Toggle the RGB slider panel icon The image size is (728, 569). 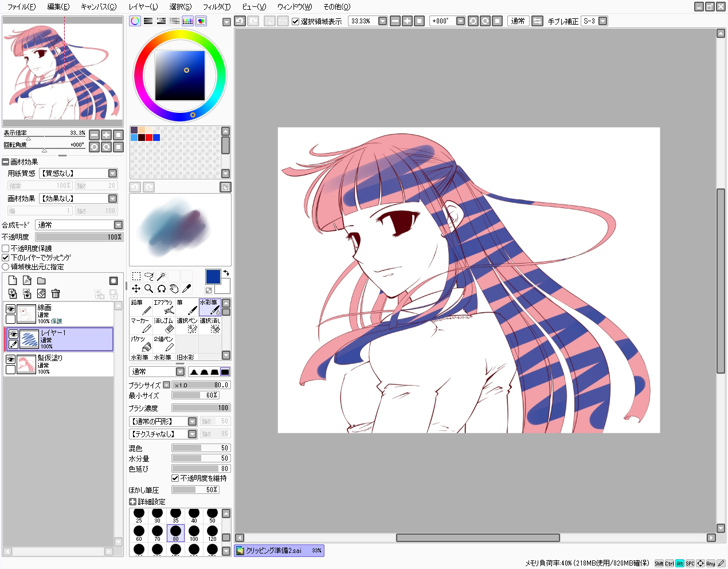pyautogui.click(x=148, y=21)
